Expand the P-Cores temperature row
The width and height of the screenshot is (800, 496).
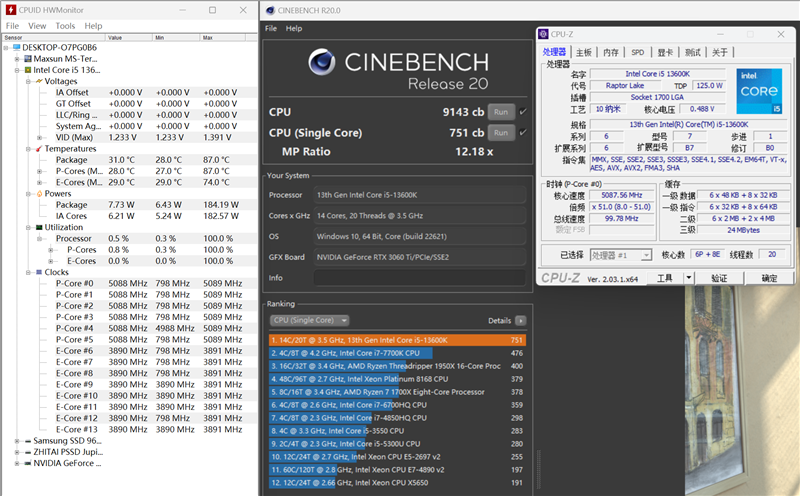[39, 171]
